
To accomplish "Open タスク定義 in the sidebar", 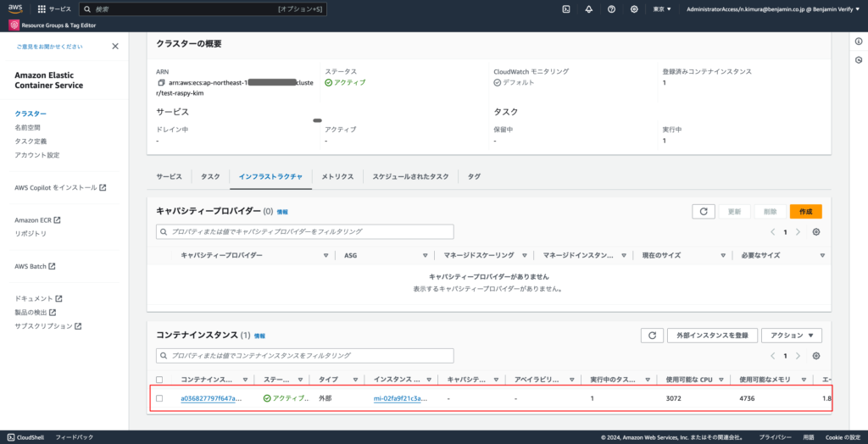I will [x=31, y=142].
